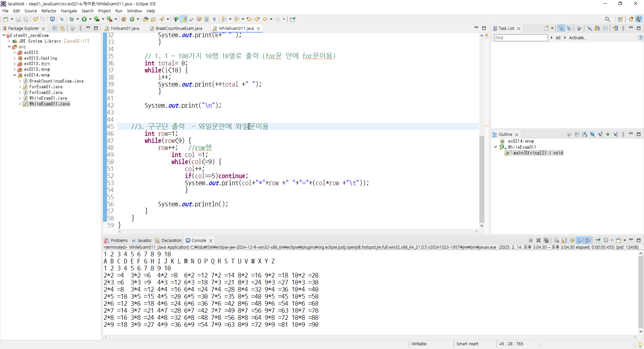Switch to the Java EE perspective icon
Viewport: 644px width, 349px height.
tap(631, 19)
